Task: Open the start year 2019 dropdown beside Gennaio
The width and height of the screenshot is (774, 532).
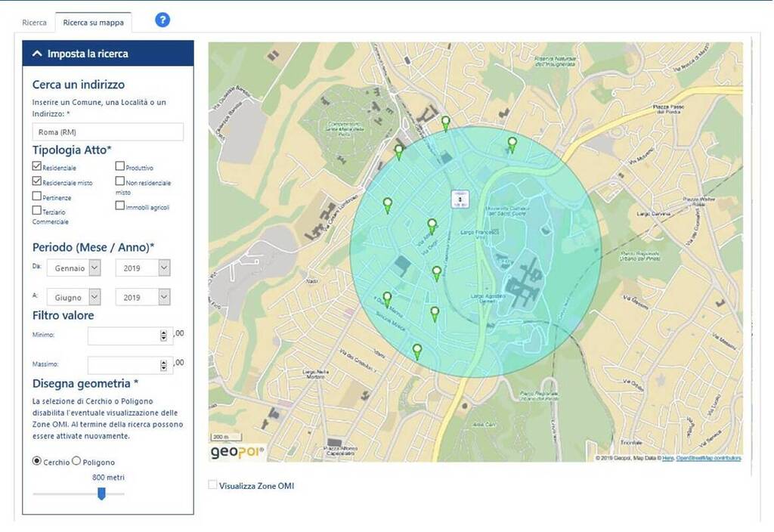Action: pyautogui.click(x=143, y=268)
